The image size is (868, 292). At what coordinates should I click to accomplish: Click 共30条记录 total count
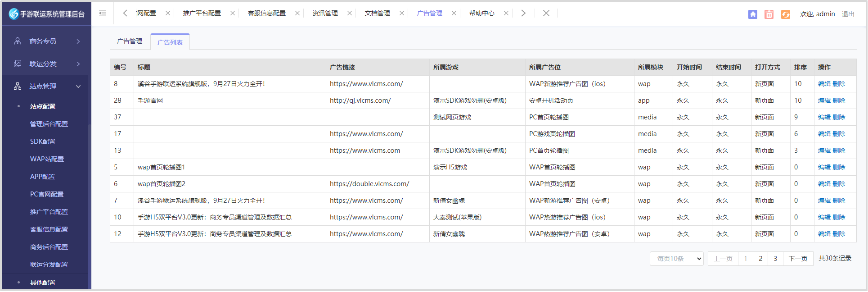click(x=835, y=259)
